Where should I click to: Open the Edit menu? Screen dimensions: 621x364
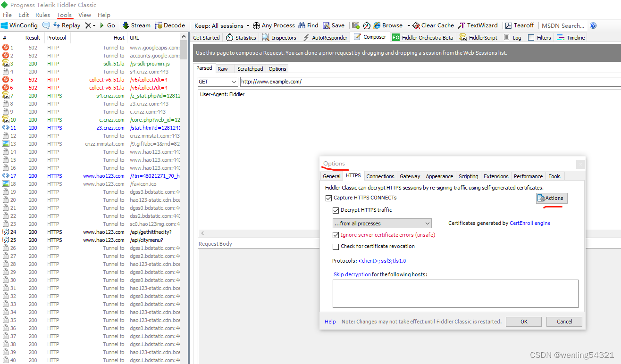tap(24, 15)
